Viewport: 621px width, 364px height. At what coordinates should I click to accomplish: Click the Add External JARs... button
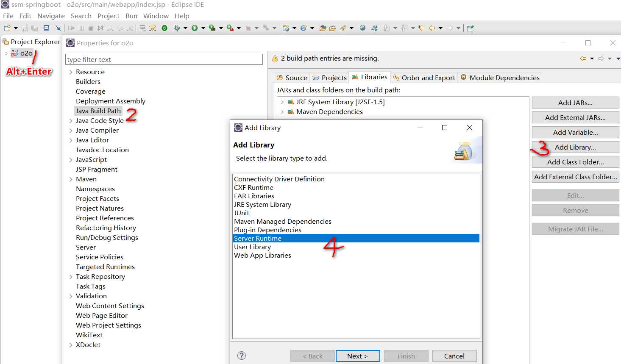coord(575,117)
